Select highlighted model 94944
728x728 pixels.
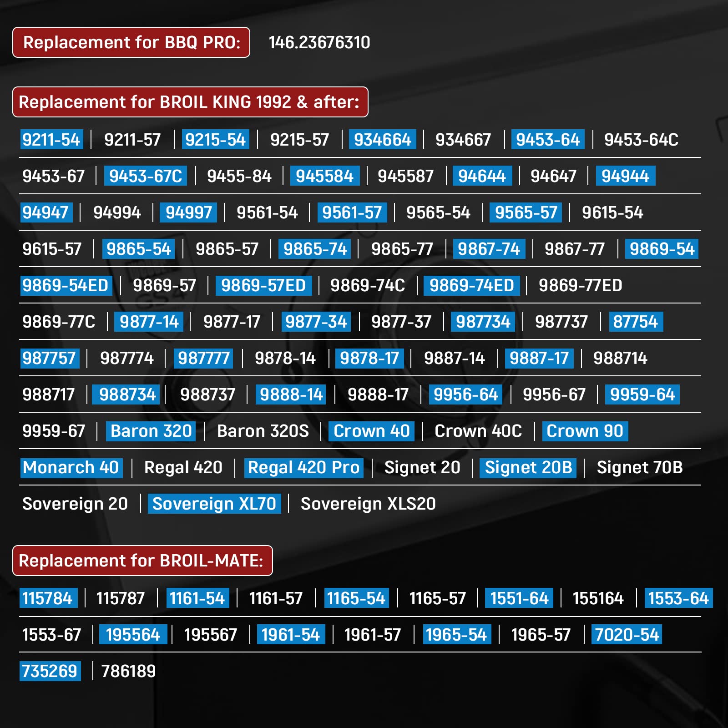626,176
